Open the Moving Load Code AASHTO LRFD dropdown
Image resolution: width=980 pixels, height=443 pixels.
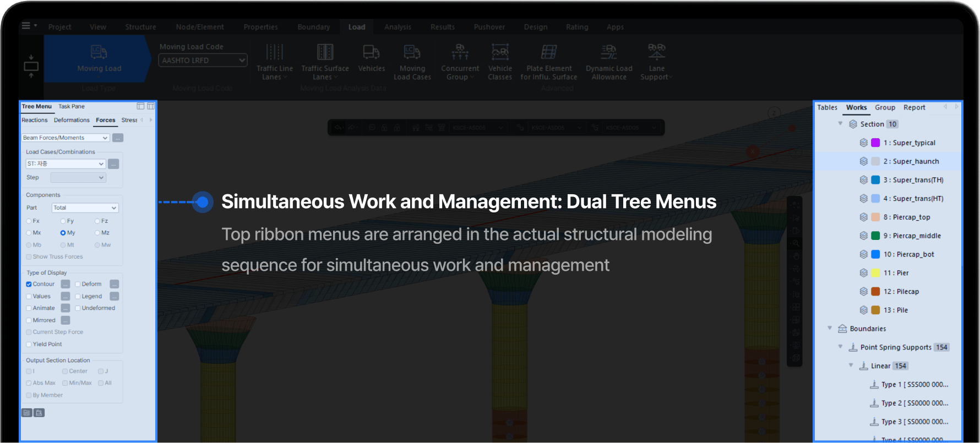pyautogui.click(x=203, y=61)
